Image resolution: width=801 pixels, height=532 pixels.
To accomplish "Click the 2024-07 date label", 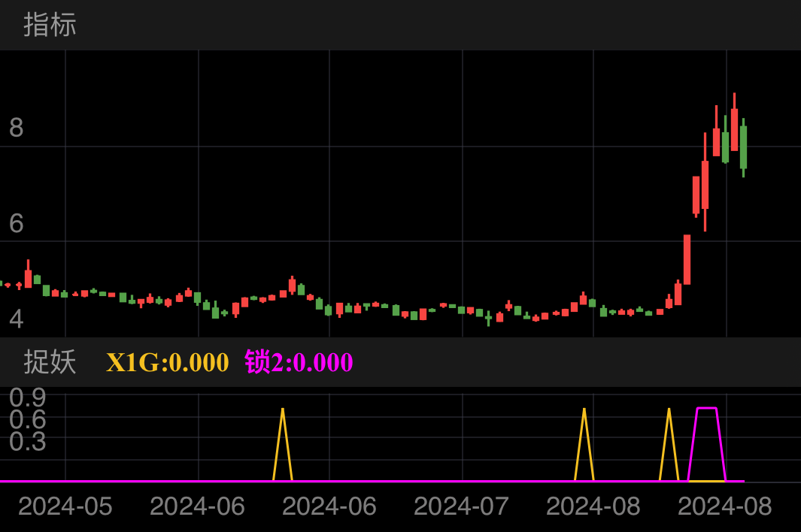I will (461, 506).
